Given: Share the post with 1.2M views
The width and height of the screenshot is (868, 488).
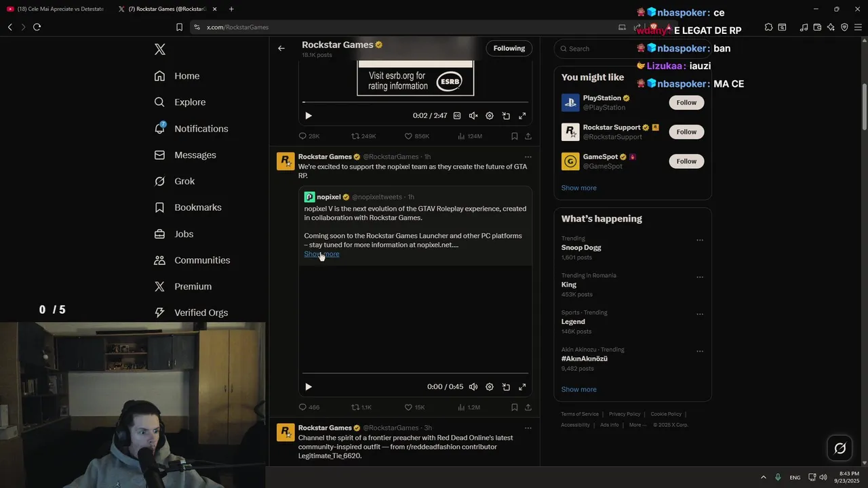Looking at the screenshot, I should click(528, 407).
